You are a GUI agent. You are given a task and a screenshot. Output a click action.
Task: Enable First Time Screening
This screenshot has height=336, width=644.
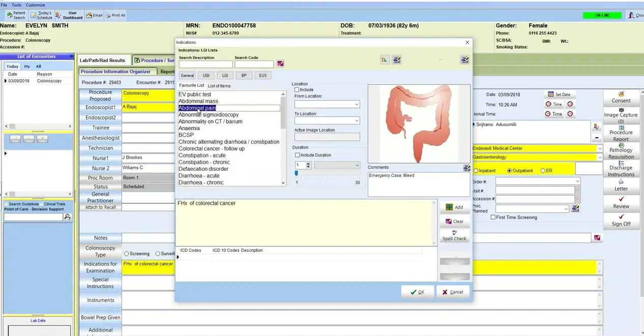pos(492,217)
